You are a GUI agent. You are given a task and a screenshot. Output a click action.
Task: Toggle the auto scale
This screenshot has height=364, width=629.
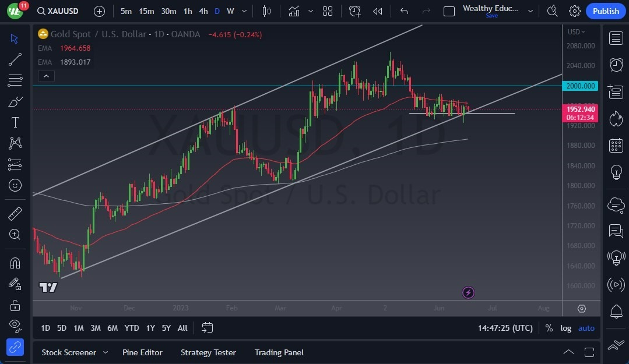[x=586, y=328]
